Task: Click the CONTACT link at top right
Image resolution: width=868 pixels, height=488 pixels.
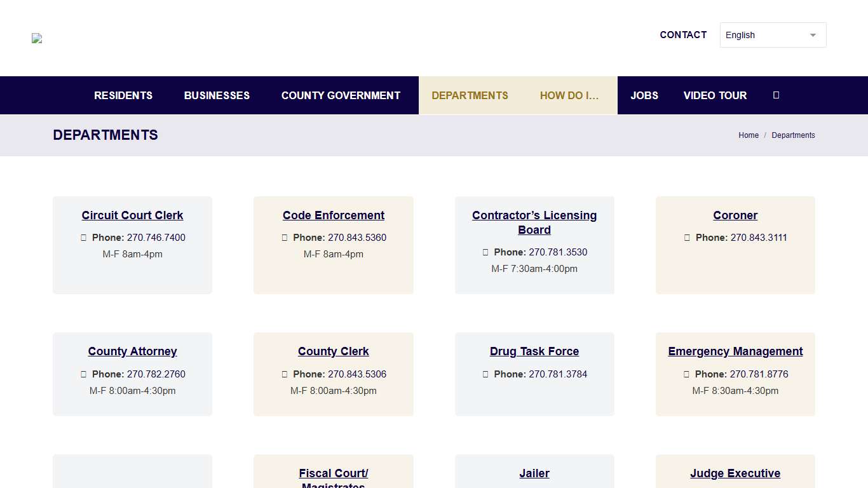Action: click(683, 35)
